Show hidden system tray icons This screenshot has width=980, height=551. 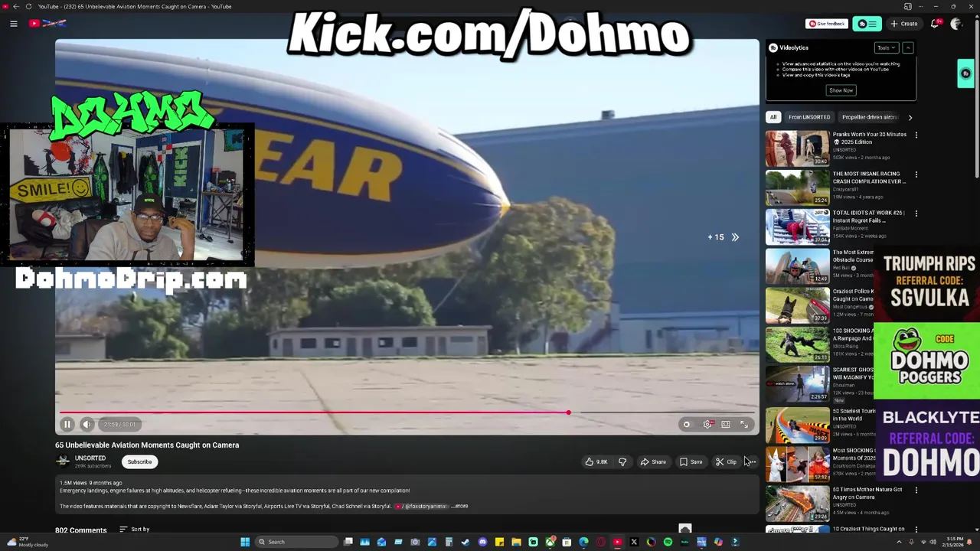[900, 542]
